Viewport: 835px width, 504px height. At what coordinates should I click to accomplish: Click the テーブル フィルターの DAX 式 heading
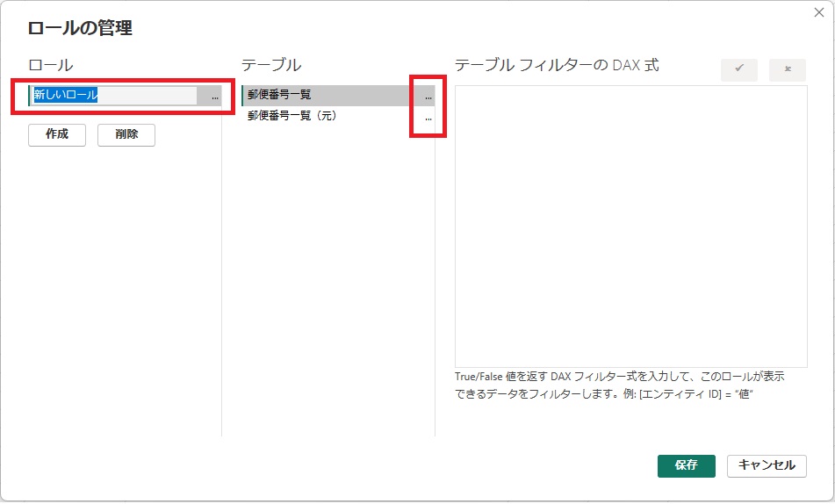pos(557,65)
